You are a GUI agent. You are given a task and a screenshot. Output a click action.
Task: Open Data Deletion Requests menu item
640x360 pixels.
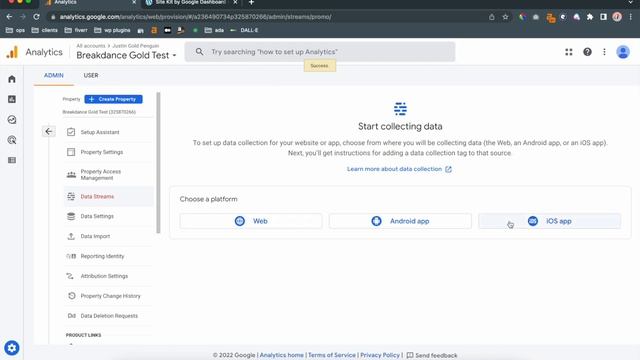(109, 316)
